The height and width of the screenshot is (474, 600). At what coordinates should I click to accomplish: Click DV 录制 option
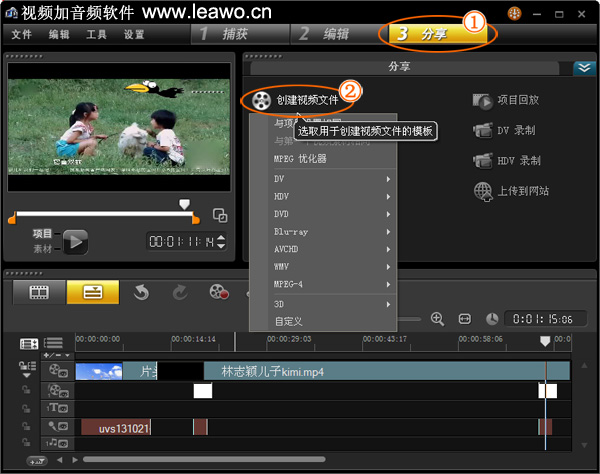coord(504,130)
